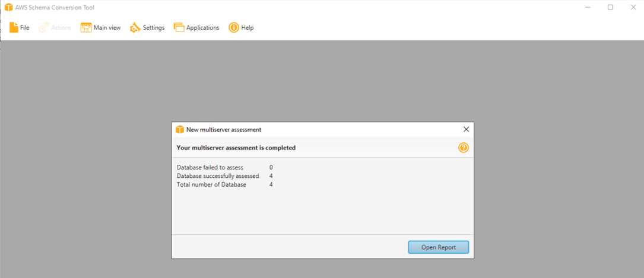Click the Help info circle icon
The image size is (644, 278).
point(234,27)
